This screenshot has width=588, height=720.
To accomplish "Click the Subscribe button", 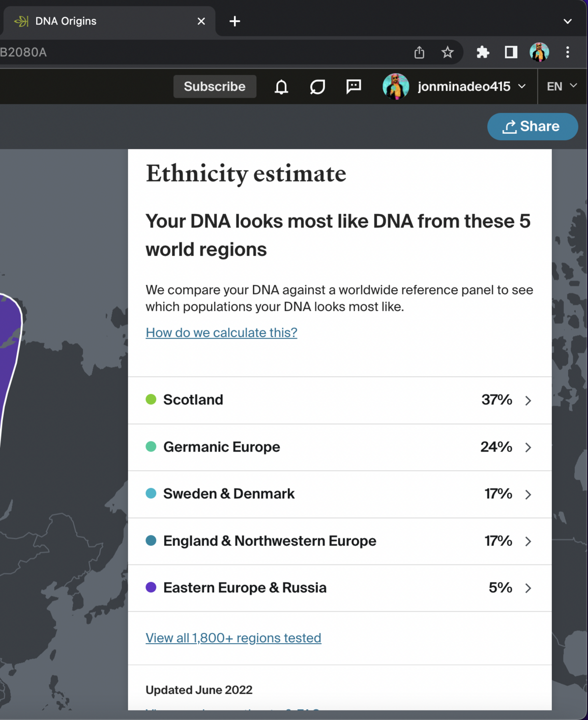I will point(215,86).
